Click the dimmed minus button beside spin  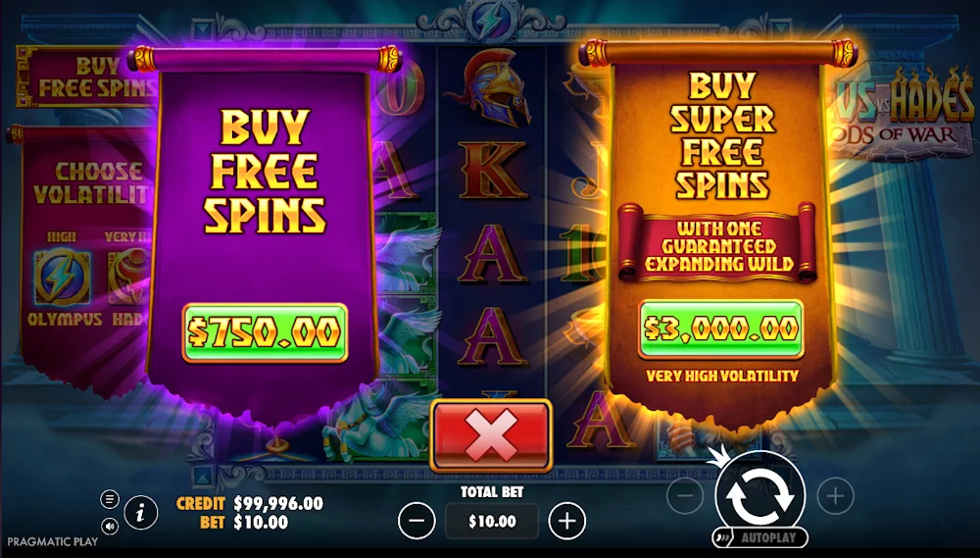pyautogui.click(x=685, y=496)
